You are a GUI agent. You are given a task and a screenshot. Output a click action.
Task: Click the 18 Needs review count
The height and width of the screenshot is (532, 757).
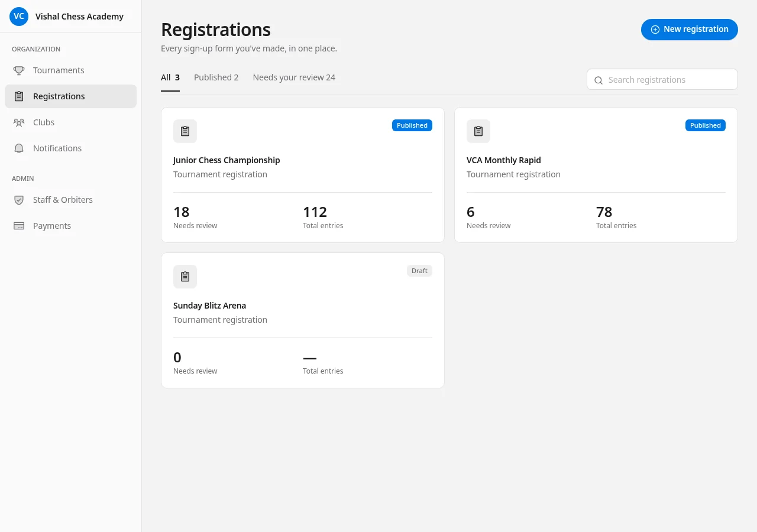(182, 212)
